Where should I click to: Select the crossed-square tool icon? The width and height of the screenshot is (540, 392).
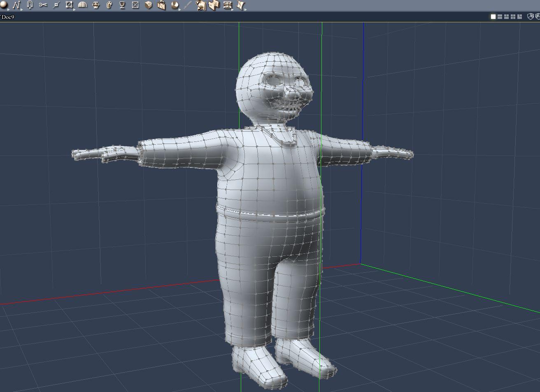pyautogui.click(x=135, y=5)
